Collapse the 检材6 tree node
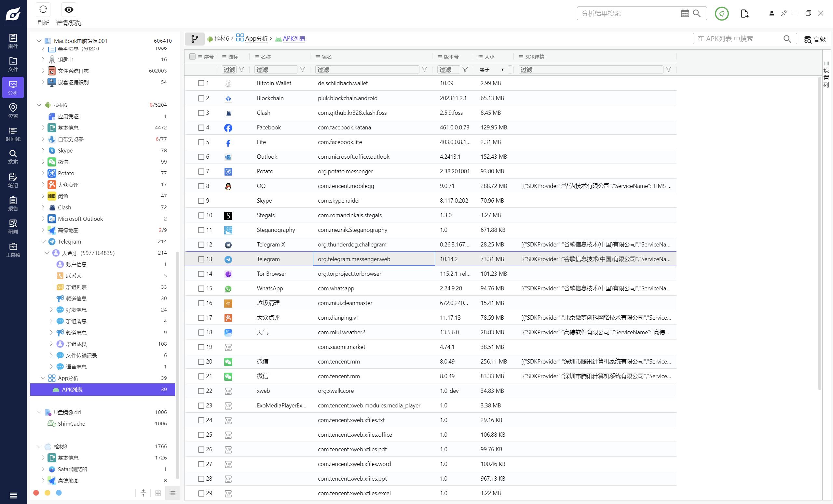This screenshot has width=833, height=504. (x=39, y=105)
